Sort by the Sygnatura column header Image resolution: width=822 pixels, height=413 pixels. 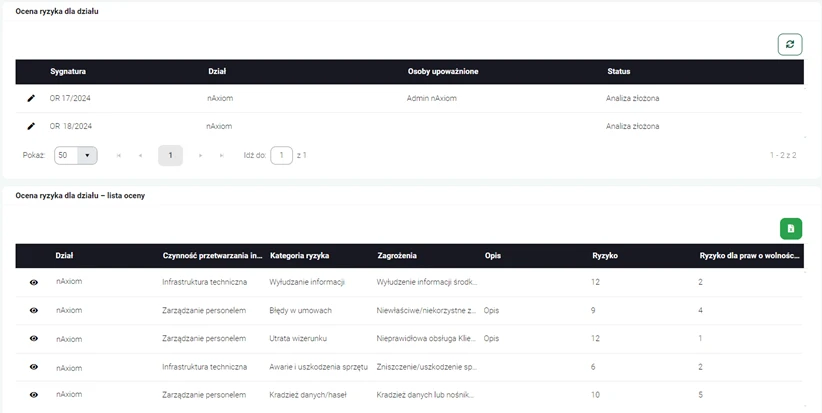(69, 72)
